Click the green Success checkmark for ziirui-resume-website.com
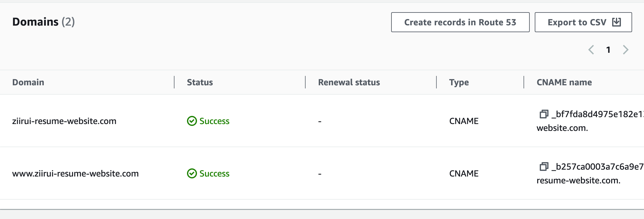The height and width of the screenshot is (219, 644). [x=192, y=121]
